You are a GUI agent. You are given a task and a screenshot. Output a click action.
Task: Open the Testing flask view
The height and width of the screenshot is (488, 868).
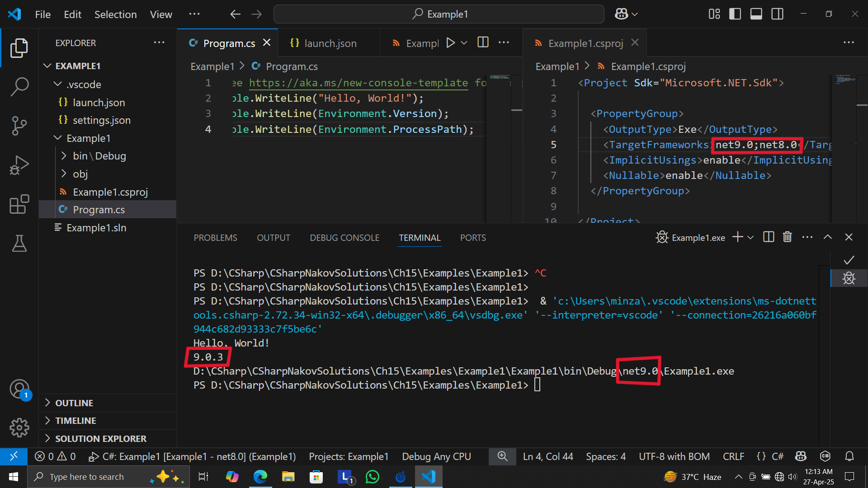pos(19,243)
